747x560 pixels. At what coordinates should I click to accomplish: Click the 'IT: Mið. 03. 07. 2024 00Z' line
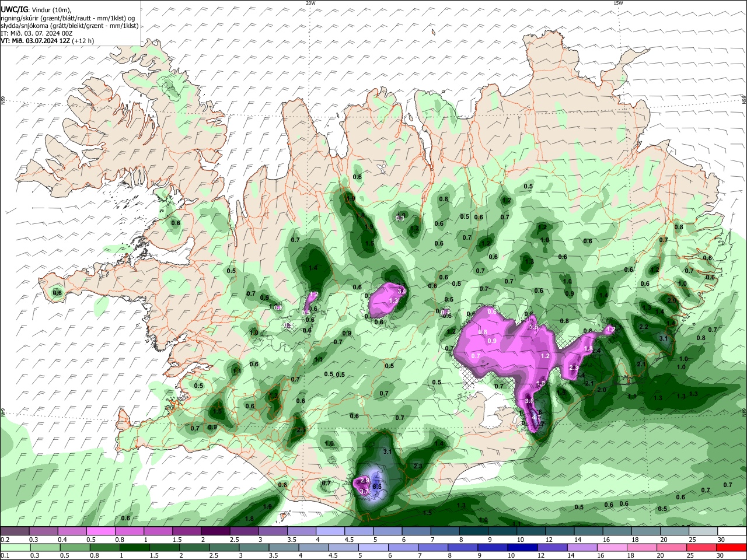[37, 33]
